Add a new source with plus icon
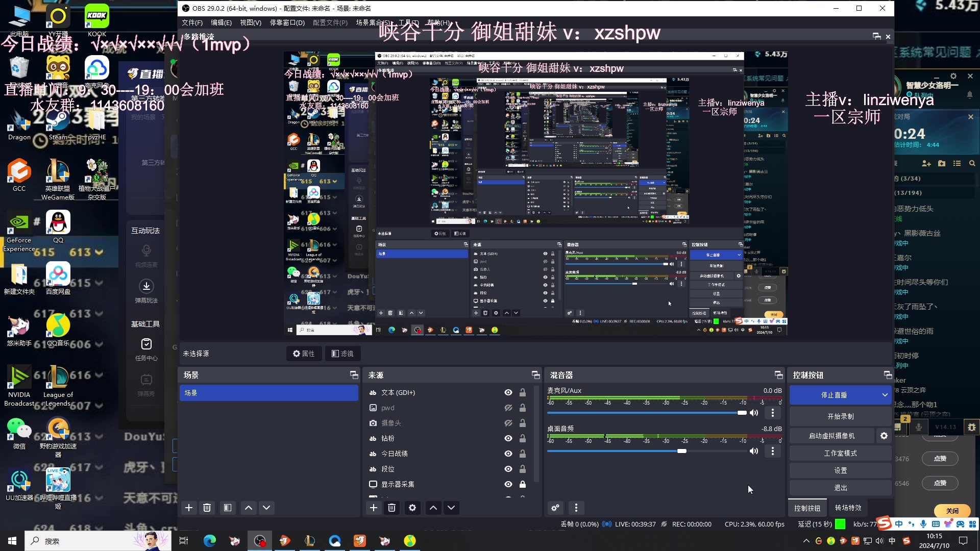The width and height of the screenshot is (980, 551). coord(374,508)
